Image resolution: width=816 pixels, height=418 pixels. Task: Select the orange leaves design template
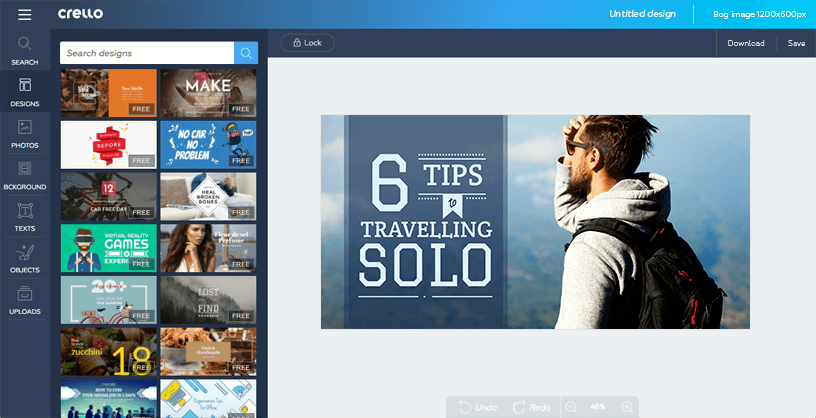click(109, 93)
